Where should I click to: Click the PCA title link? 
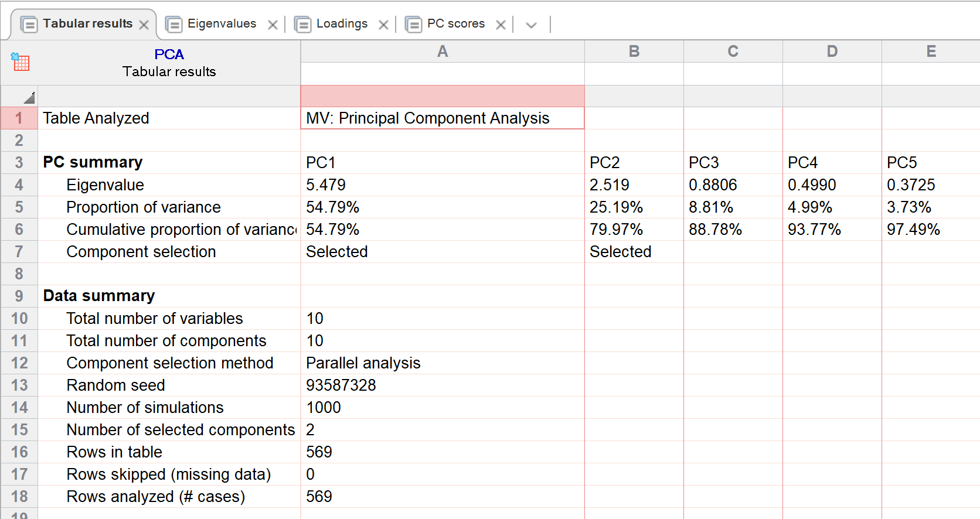pyautogui.click(x=169, y=54)
